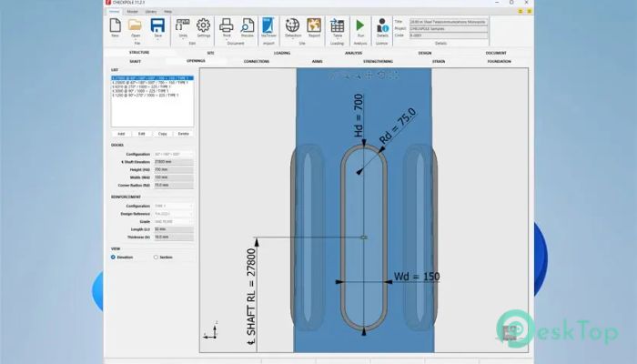Select the Section view radio button

156,258
